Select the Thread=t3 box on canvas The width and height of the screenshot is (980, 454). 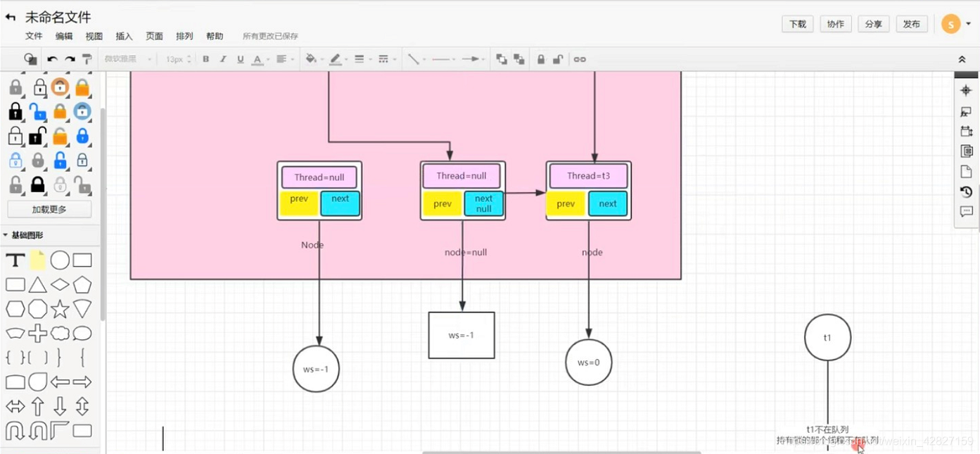(589, 176)
